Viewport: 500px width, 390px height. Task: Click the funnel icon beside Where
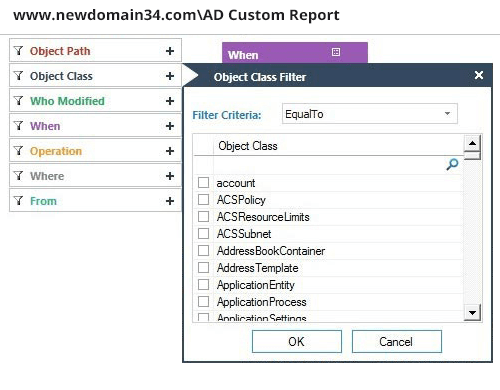(x=19, y=176)
